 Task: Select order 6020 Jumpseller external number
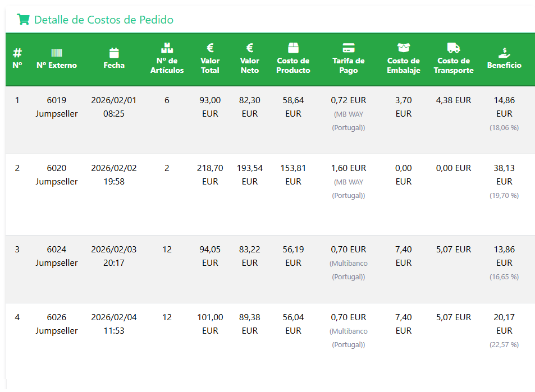point(57,175)
